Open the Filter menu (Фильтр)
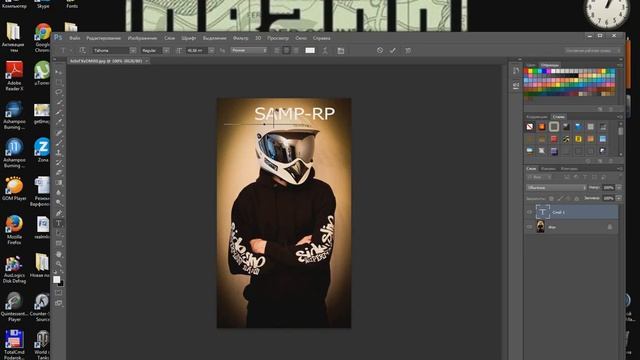Viewport: 640px width, 360px height. point(240,38)
